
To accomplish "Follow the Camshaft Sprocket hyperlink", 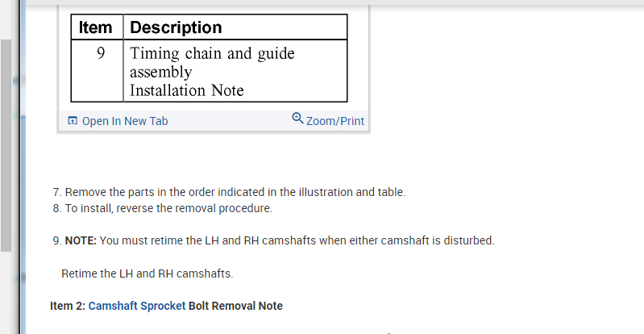I will click(x=137, y=306).
